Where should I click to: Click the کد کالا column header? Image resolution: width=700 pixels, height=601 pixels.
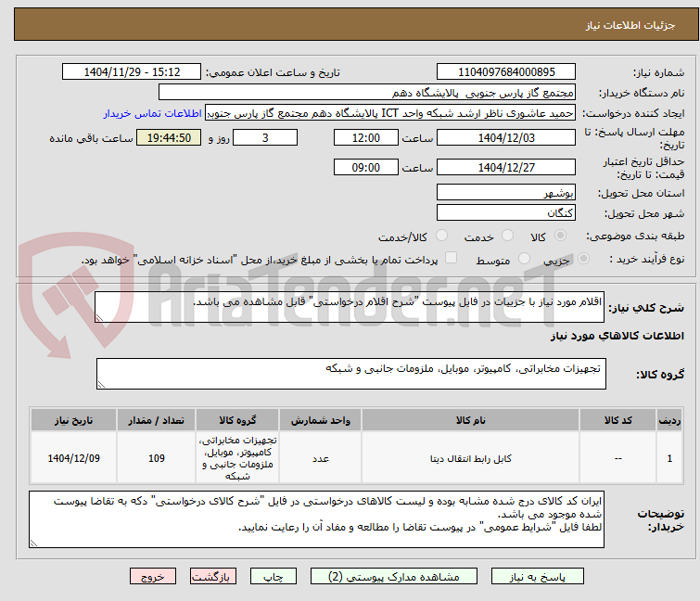[x=617, y=420]
